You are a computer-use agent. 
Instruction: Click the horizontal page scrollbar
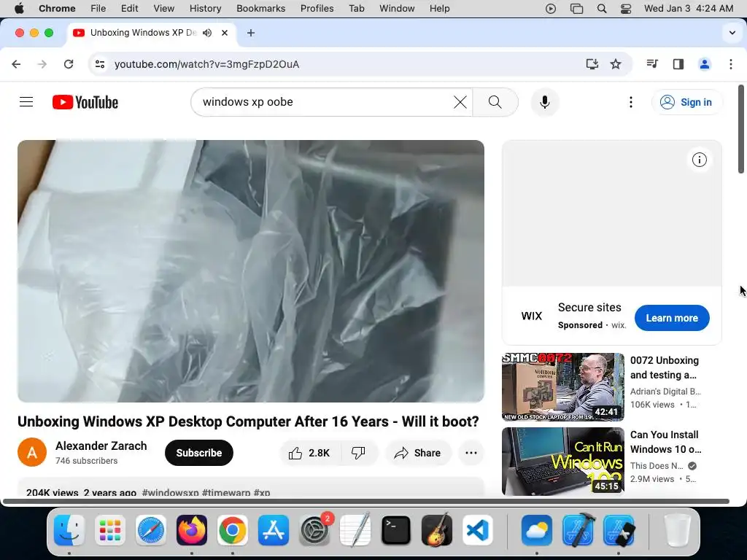click(x=366, y=501)
